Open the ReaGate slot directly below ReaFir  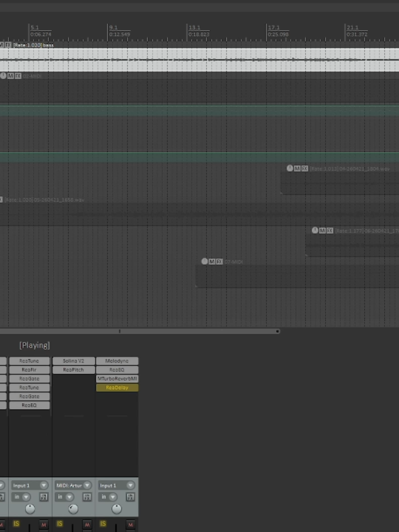pos(30,379)
